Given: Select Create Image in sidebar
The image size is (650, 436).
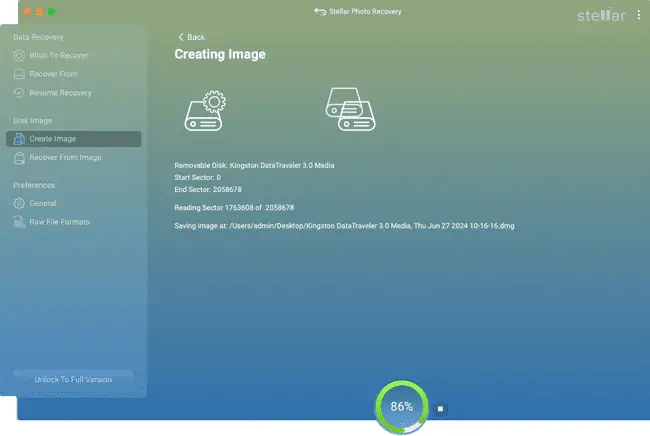Looking at the screenshot, I should [74, 139].
